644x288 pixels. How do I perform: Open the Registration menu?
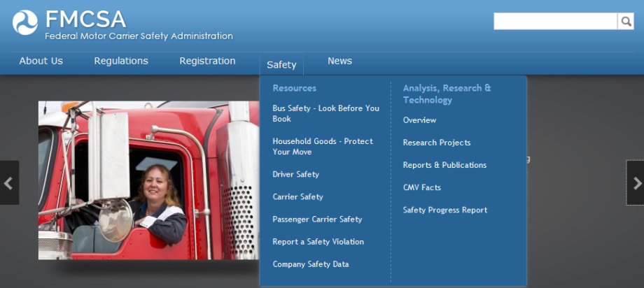tap(207, 61)
